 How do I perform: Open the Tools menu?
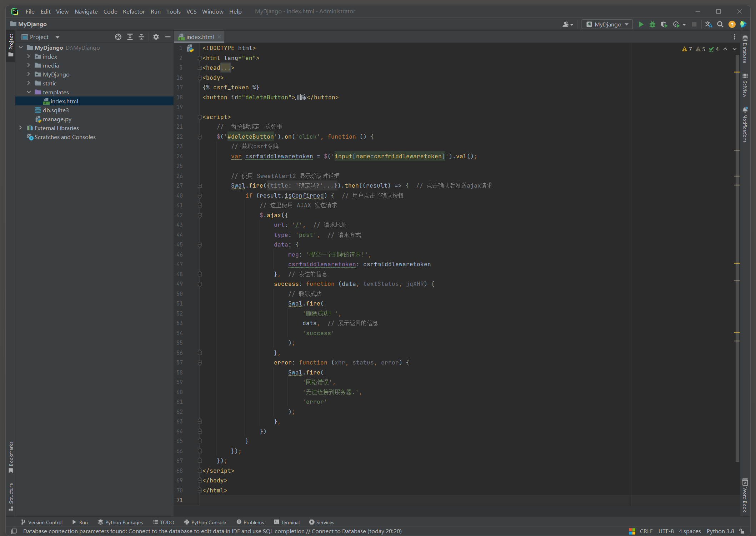(173, 11)
